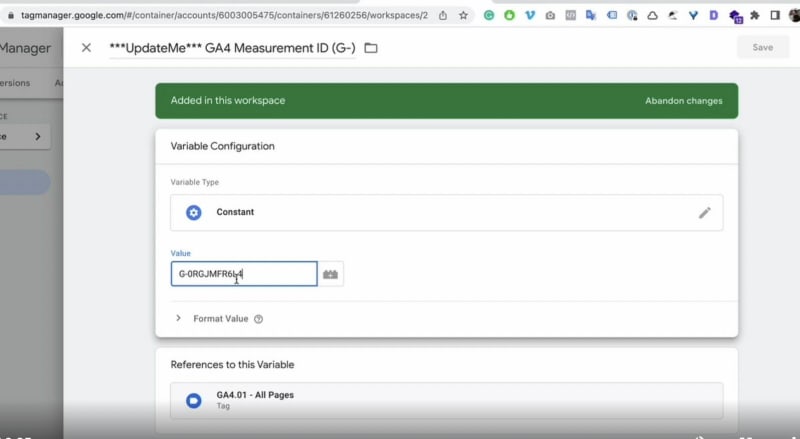Click the Format Value help icon

pos(259,319)
